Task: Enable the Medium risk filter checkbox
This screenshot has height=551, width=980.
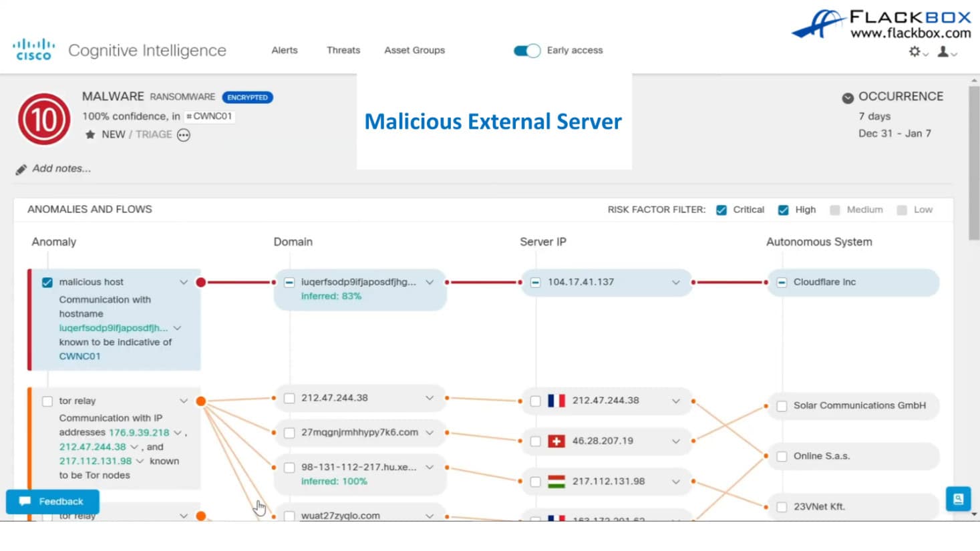Action: [834, 210]
